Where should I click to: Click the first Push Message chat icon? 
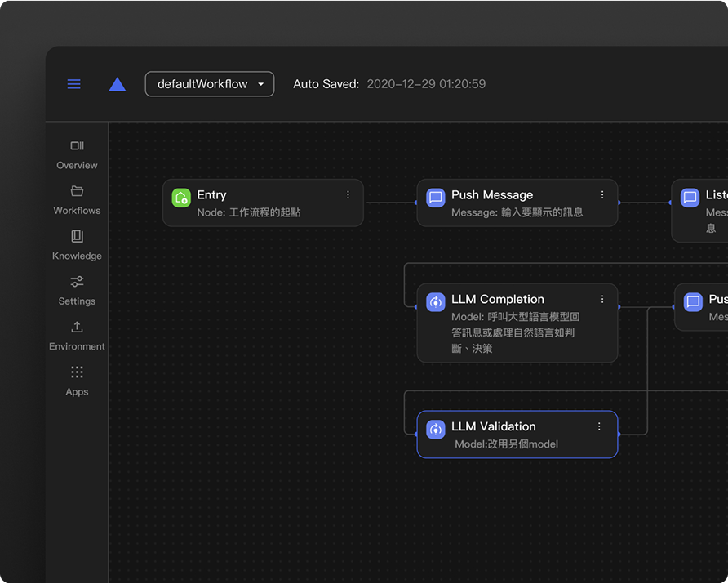[x=436, y=198]
